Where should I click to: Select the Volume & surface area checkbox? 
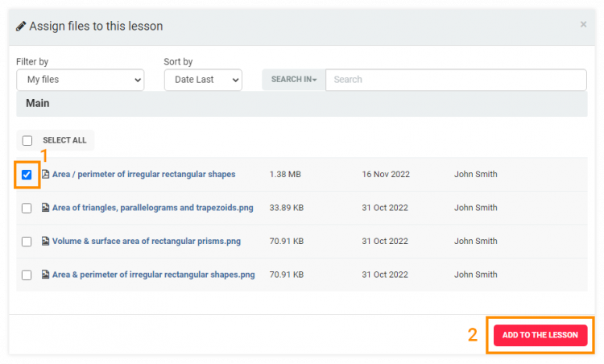point(27,242)
